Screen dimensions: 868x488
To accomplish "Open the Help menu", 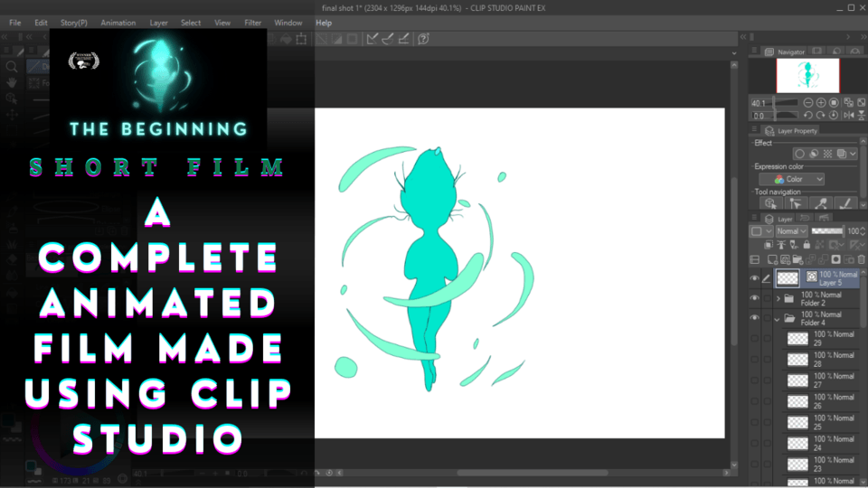I will pyautogui.click(x=324, y=23).
